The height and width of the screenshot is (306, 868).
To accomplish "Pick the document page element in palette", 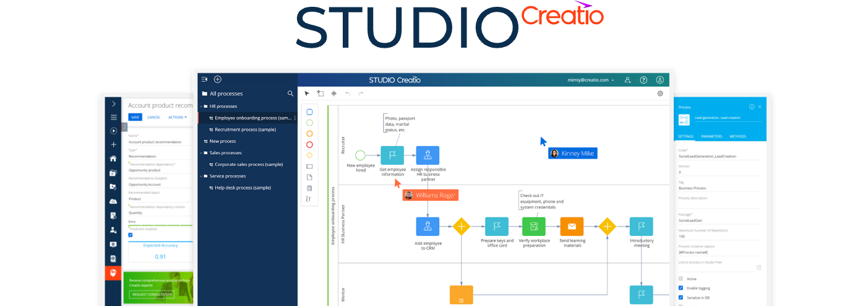I will [310, 177].
